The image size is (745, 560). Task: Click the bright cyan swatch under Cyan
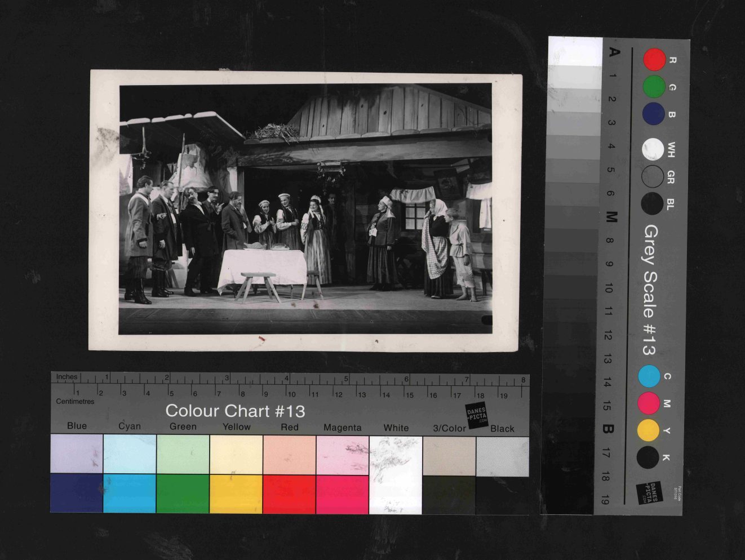(x=130, y=494)
